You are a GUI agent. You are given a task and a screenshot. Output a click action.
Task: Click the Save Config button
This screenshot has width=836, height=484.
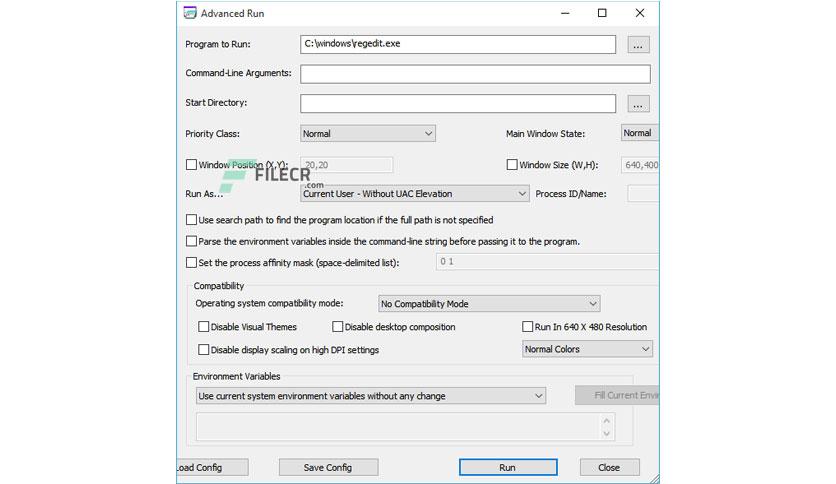[328, 467]
